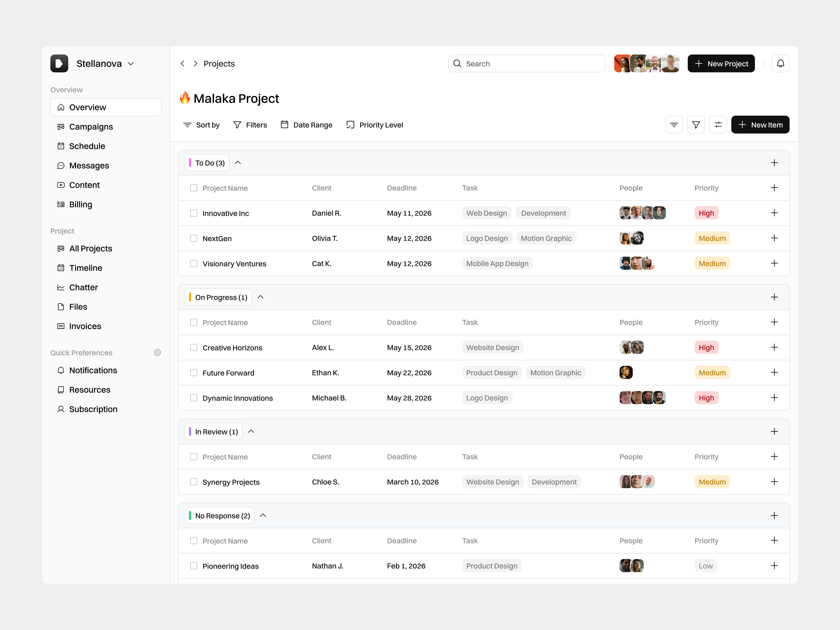Check the Visionary Ventures checkbox
840x630 pixels.
194,263
